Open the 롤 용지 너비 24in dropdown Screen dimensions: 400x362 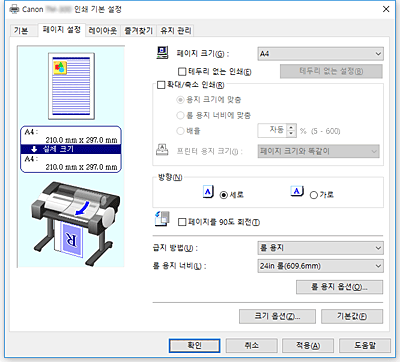tap(320, 266)
